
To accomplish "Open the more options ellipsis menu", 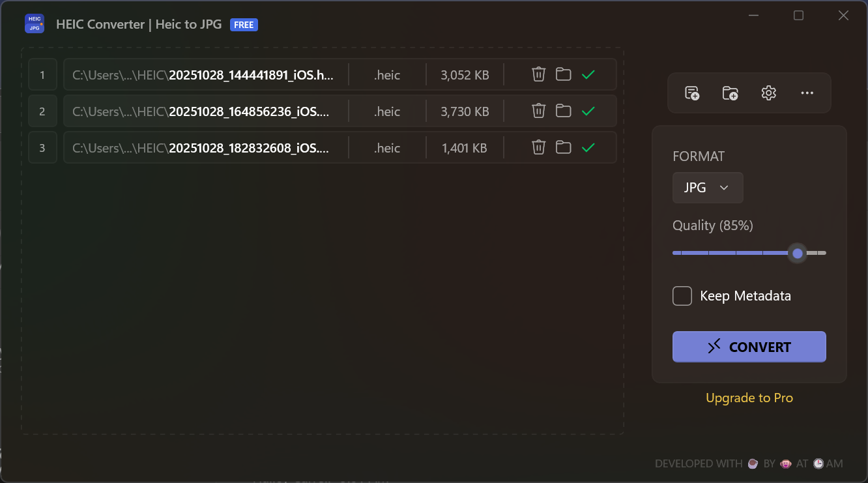I will click(807, 93).
